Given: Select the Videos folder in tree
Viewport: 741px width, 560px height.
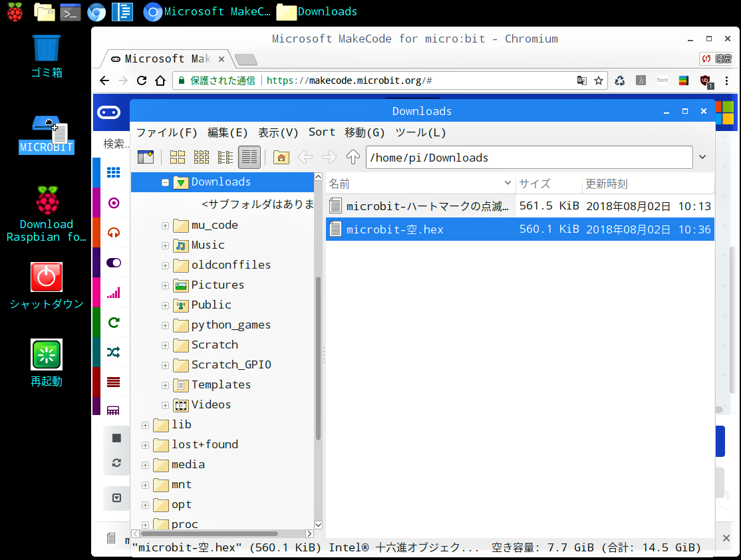Looking at the screenshot, I should (202, 405).
